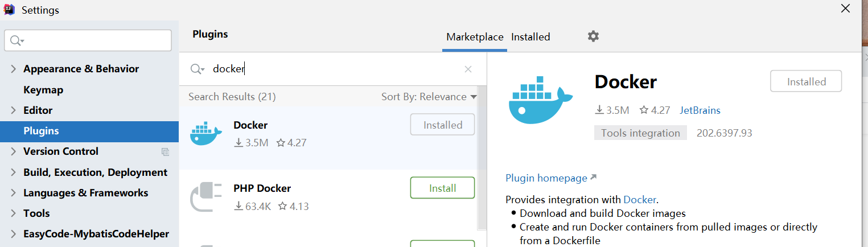The width and height of the screenshot is (868, 247).
Task: Switch to the Marketplace tab
Action: pyautogui.click(x=475, y=37)
